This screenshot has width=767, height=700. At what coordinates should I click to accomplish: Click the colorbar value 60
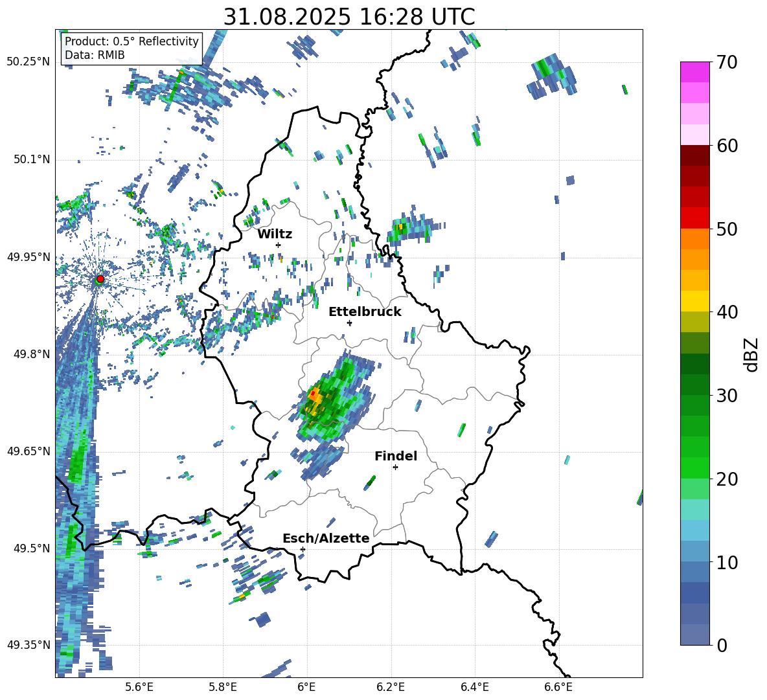pos(727,146)
